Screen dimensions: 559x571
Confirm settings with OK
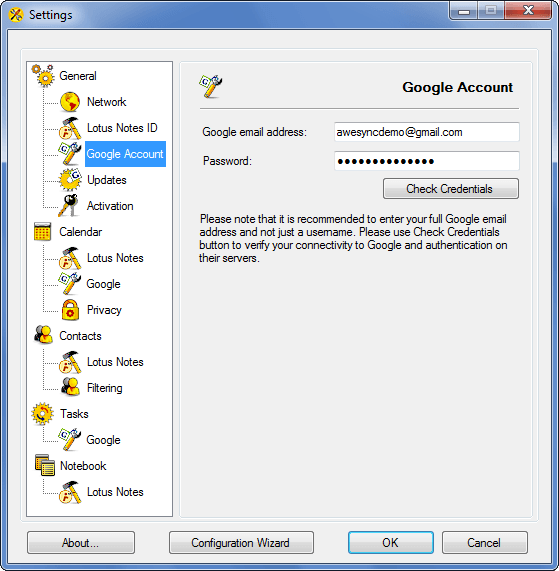[390, 543]
